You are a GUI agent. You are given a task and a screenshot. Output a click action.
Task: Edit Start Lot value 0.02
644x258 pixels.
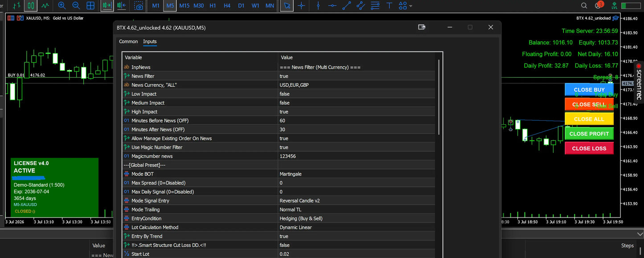[x=356, y=254]
